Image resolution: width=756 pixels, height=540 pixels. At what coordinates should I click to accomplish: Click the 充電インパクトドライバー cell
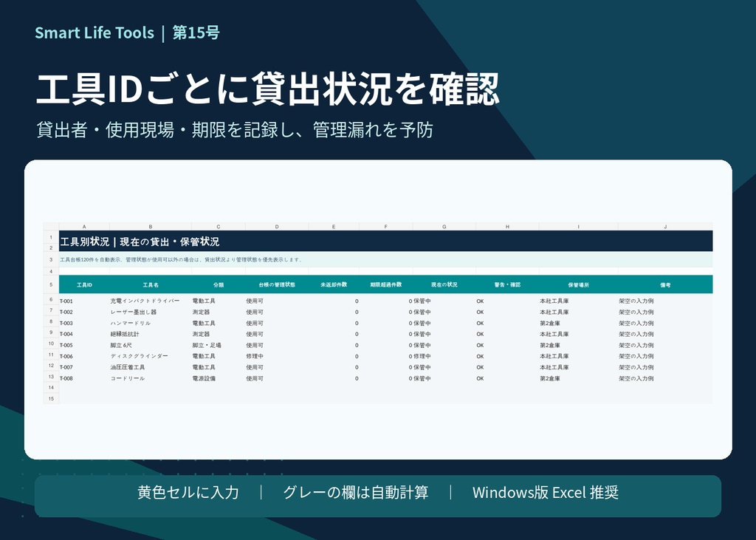(x=151, y=301)
